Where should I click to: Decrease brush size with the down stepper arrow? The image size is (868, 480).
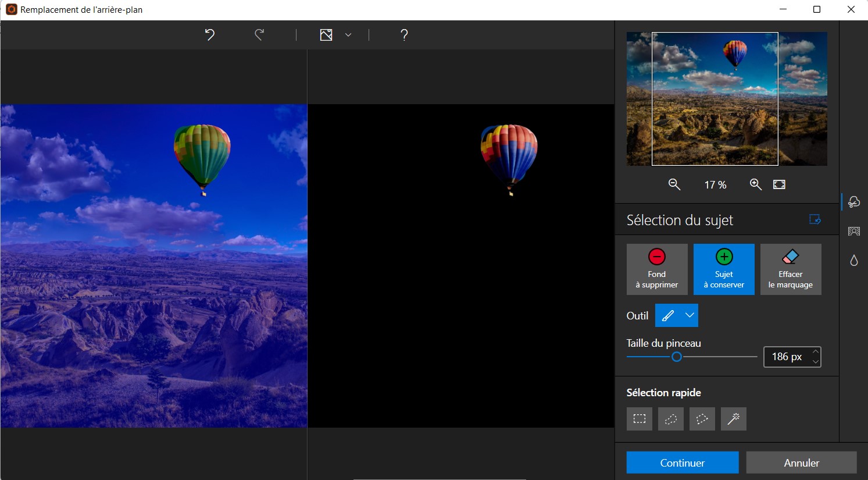point(816,362)
